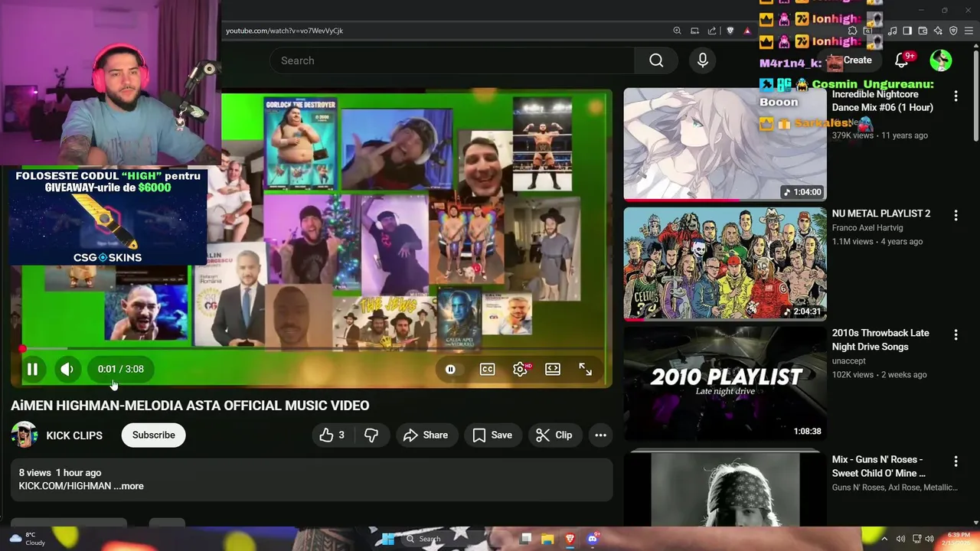Open options for Mix - Guns N' Roses

tap(955, 461)
